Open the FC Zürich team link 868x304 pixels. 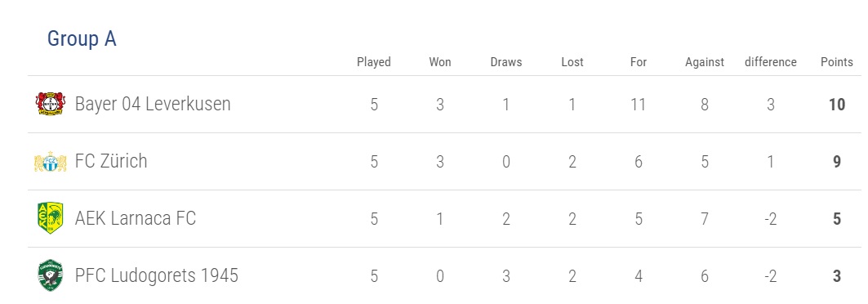pos(111,161)
